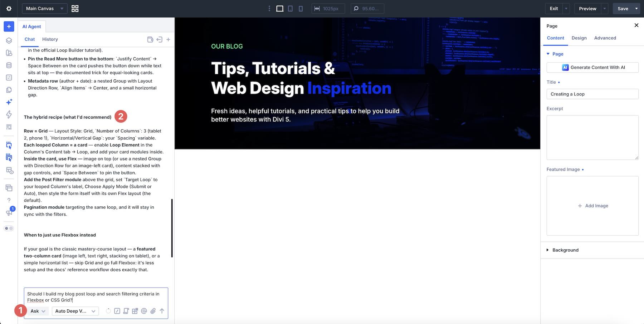
Task: Open the Advanced tab
Action: tap(605, 38)
